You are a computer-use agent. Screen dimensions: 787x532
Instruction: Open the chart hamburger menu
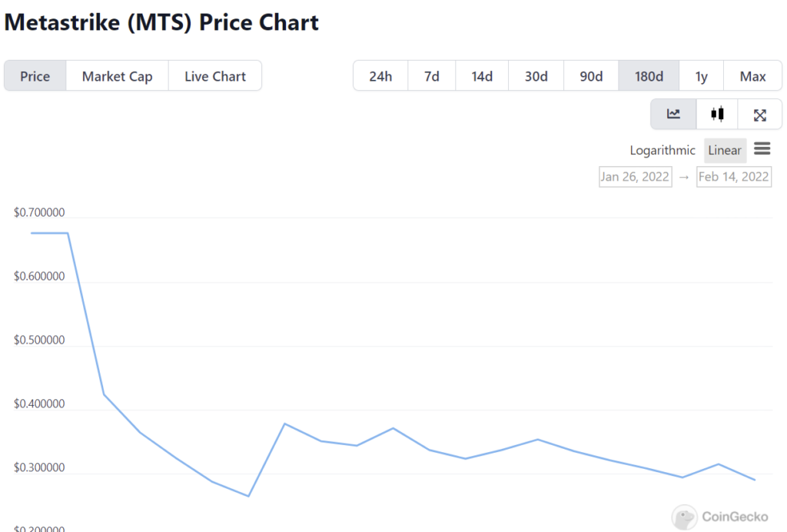pos(762,149)
